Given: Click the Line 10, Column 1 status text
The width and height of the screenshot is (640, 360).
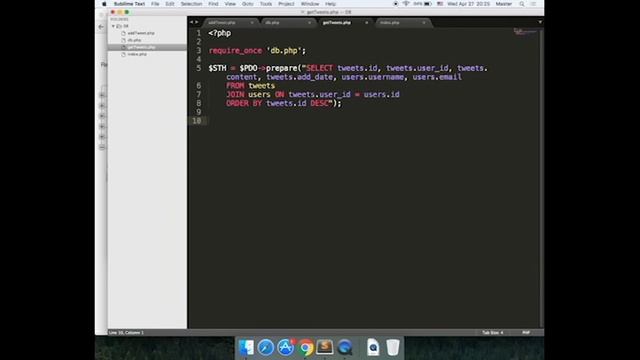Looking at the screenshot, I should [126, 333].
